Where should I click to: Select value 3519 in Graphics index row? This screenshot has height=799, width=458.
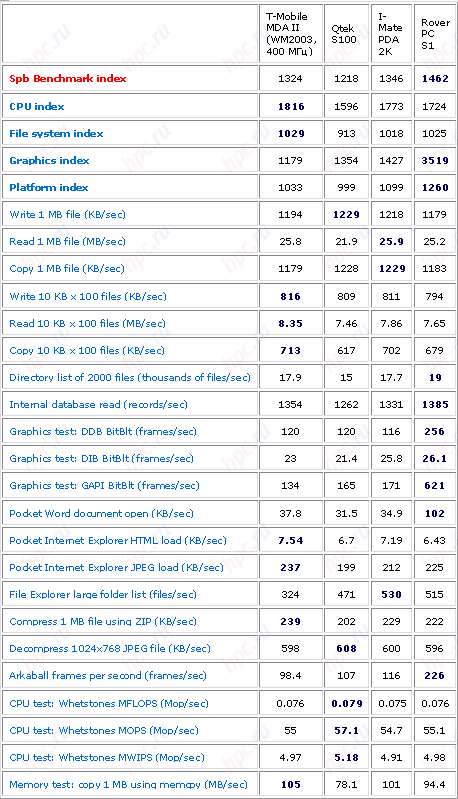435,161
